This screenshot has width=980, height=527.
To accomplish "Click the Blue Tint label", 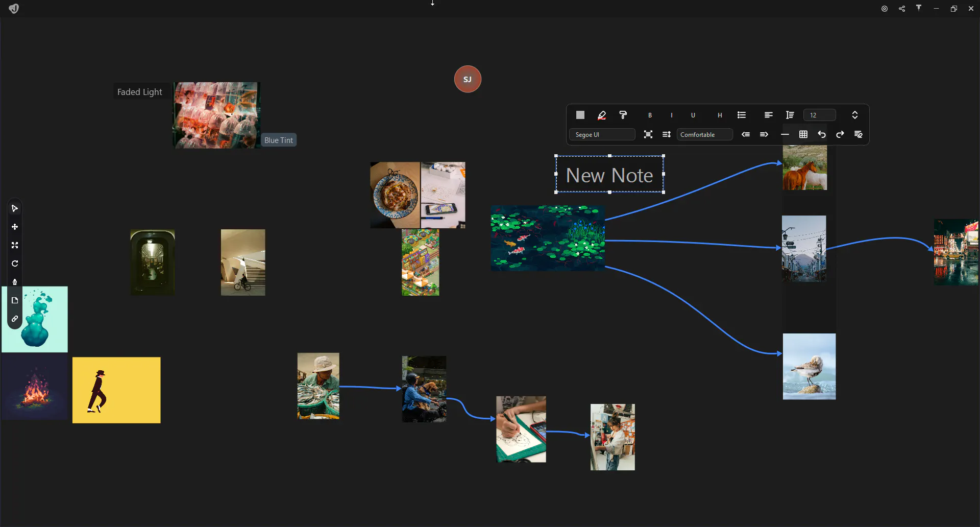I will click(x=279, y=140).
